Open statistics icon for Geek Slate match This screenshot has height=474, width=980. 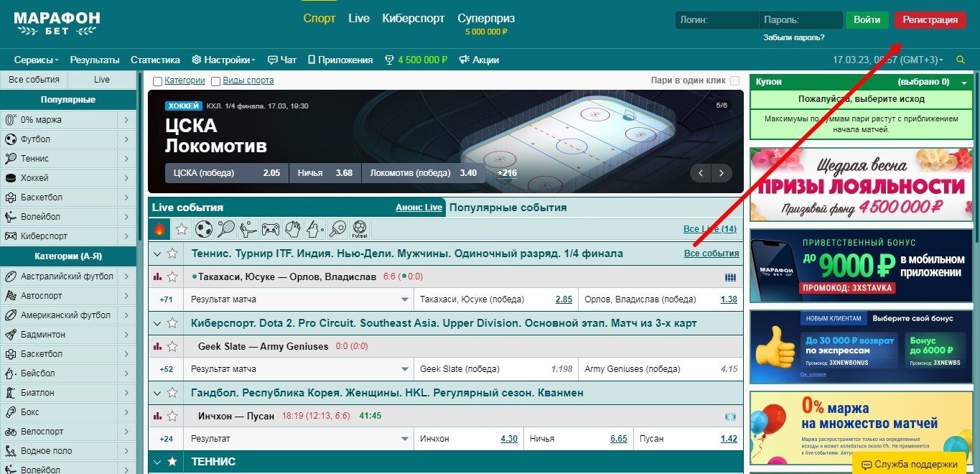click(157, 346)
